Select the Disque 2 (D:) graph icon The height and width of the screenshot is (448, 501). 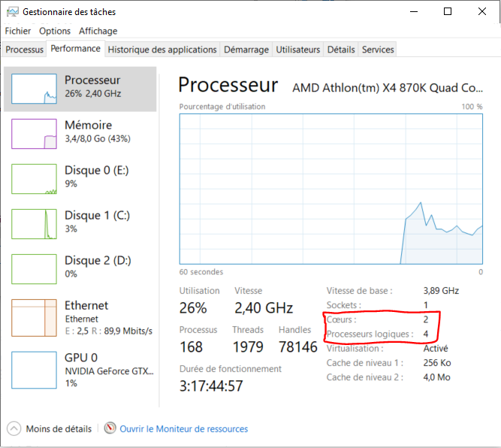35,269
